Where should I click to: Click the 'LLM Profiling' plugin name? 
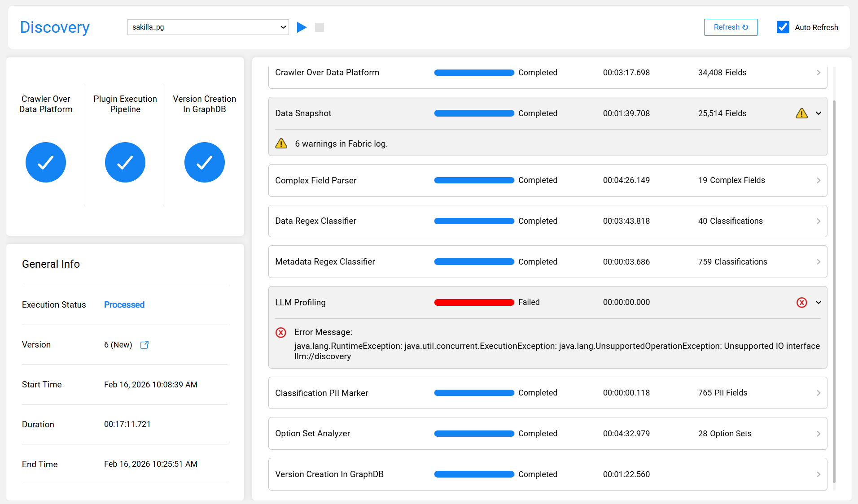(x=300, y=303)
